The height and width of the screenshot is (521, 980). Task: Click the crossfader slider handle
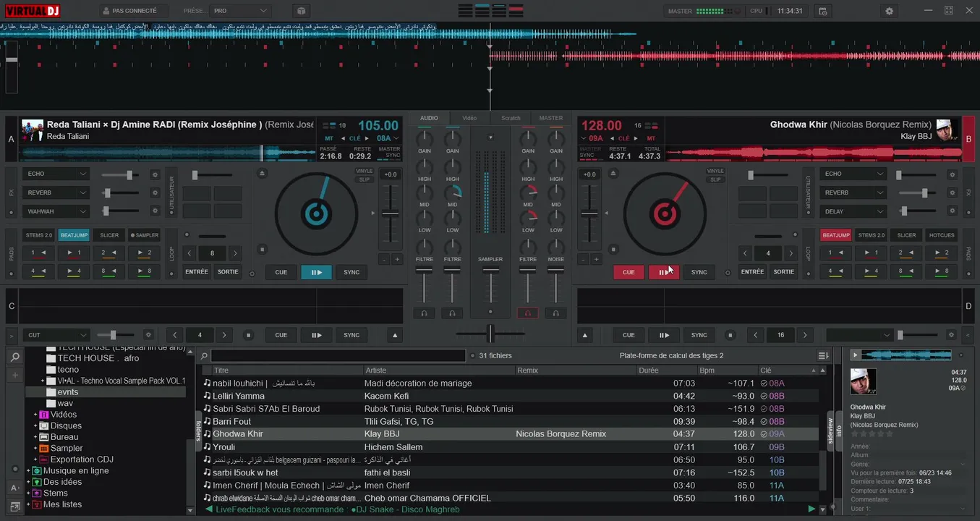(490, 334)
